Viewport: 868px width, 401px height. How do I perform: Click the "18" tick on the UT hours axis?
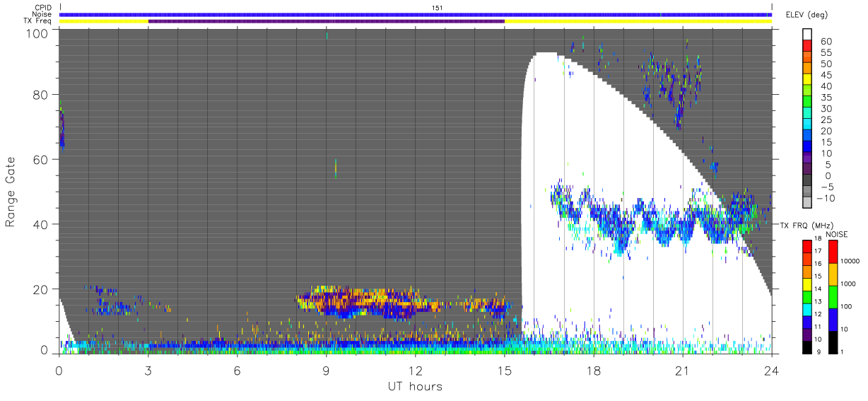point(594,370)
